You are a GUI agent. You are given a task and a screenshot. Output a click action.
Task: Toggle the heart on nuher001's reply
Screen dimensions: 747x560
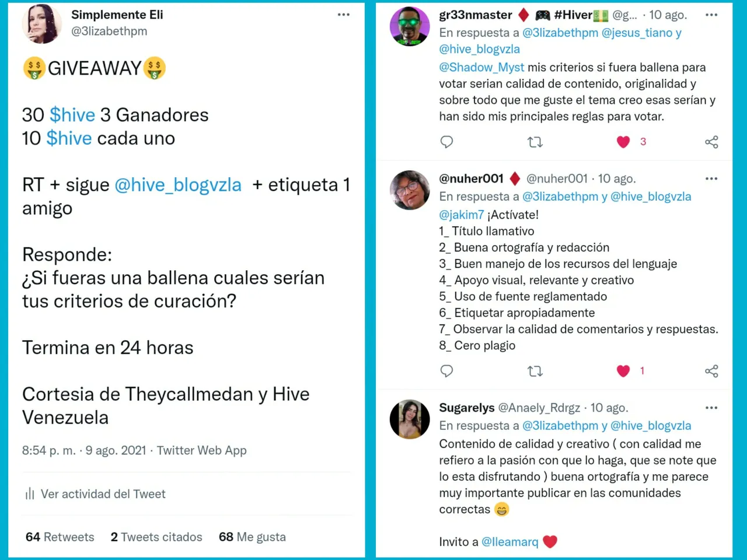(x=623, y=371)
